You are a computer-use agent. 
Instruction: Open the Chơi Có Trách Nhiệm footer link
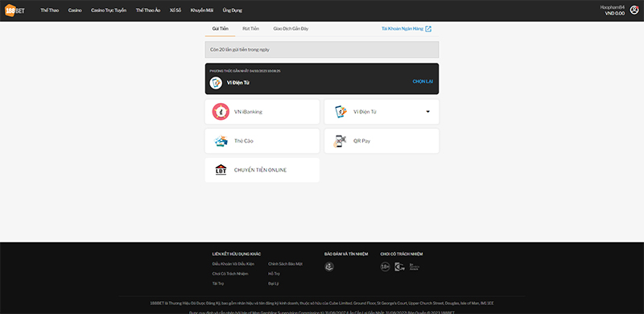click(230, 274)
